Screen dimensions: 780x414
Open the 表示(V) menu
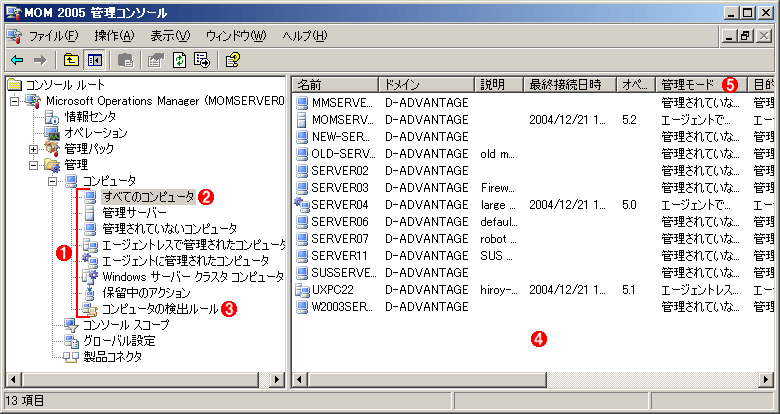pos(170,36)
